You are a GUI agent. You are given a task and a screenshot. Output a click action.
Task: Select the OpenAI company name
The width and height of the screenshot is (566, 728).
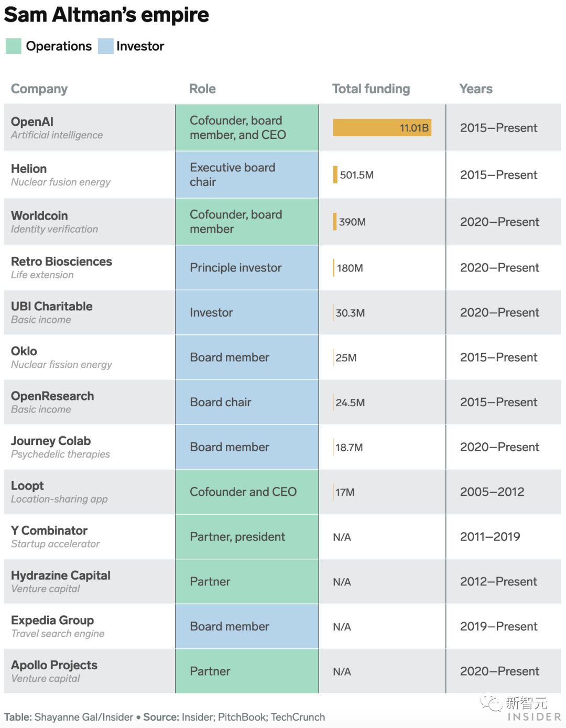click(x=32, y=122)
